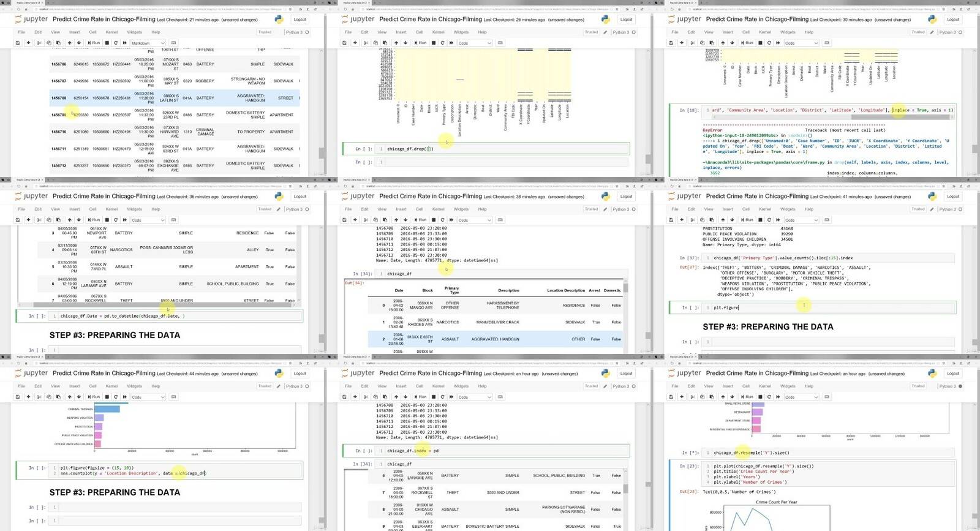This screenshot has height=531, width=980.
Task: Open the Widgets menu in the 38-minute checkpoint notebook
Action: 461,209
